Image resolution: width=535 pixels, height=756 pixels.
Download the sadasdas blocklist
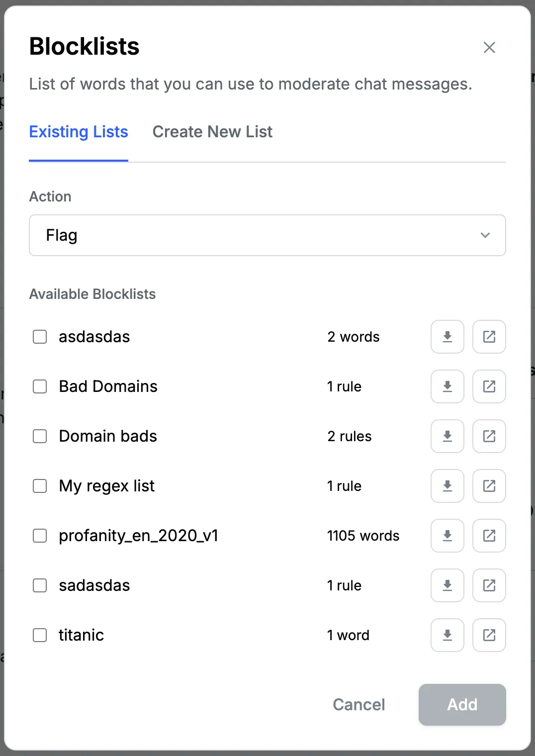(x=447, y=585)
